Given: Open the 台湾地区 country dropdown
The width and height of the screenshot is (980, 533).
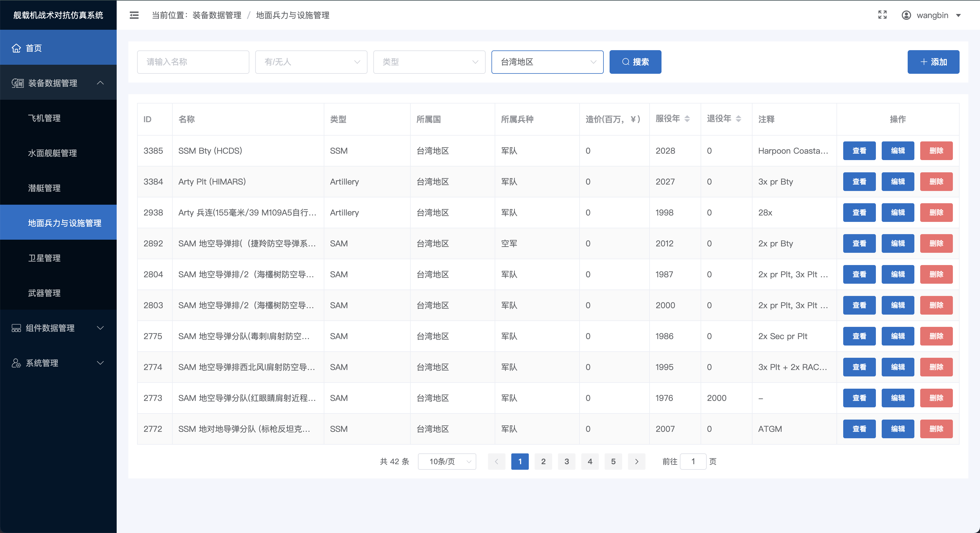Looking at the screenshot, I should 547,62.
